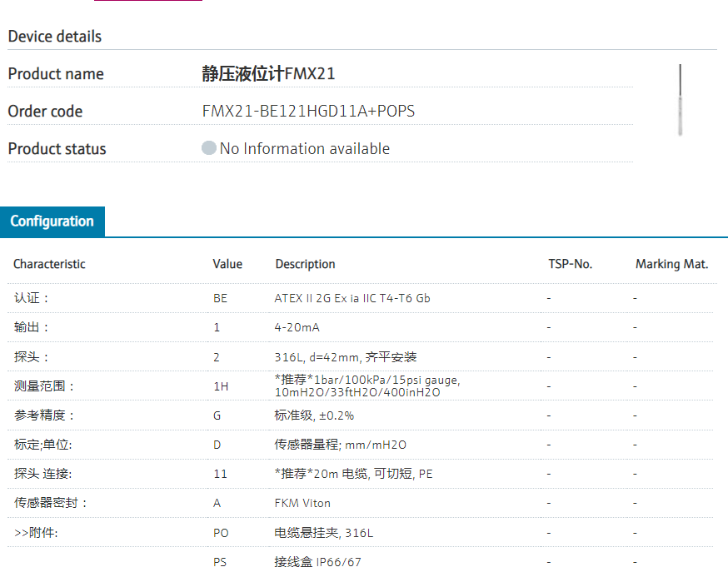Click the ATEX II 2G Ex ia description
Screen dimensions: 728x587
(x=352, y=298)
